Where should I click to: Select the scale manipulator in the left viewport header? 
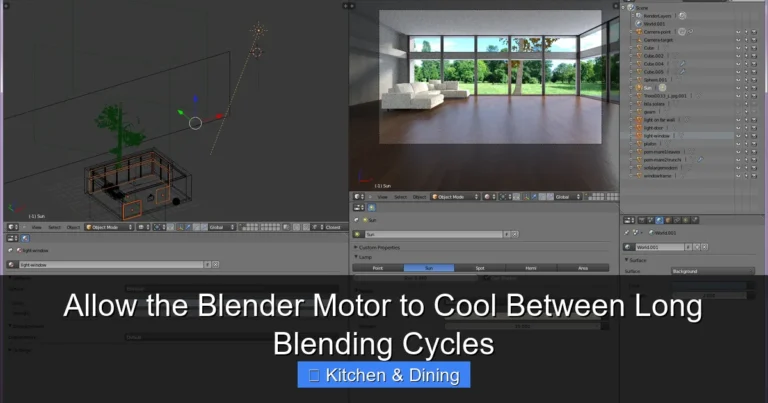(x=205, y=227)
